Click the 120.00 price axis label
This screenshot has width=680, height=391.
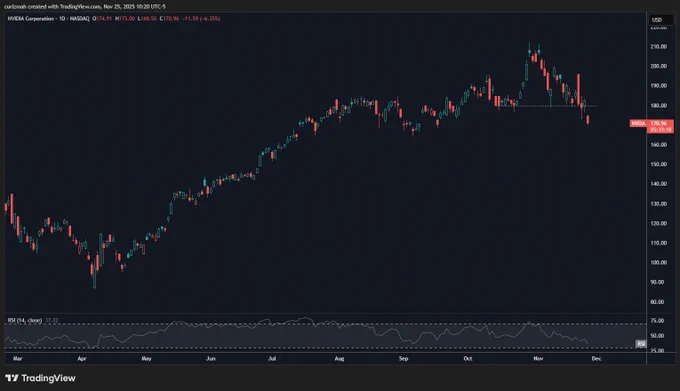658,223
